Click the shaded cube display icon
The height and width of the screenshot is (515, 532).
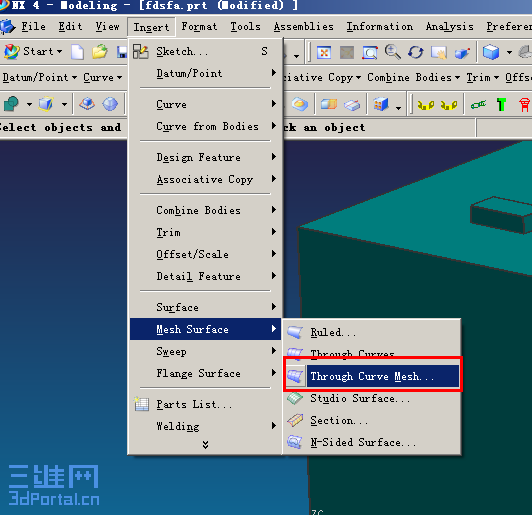(x=491, y=52)
